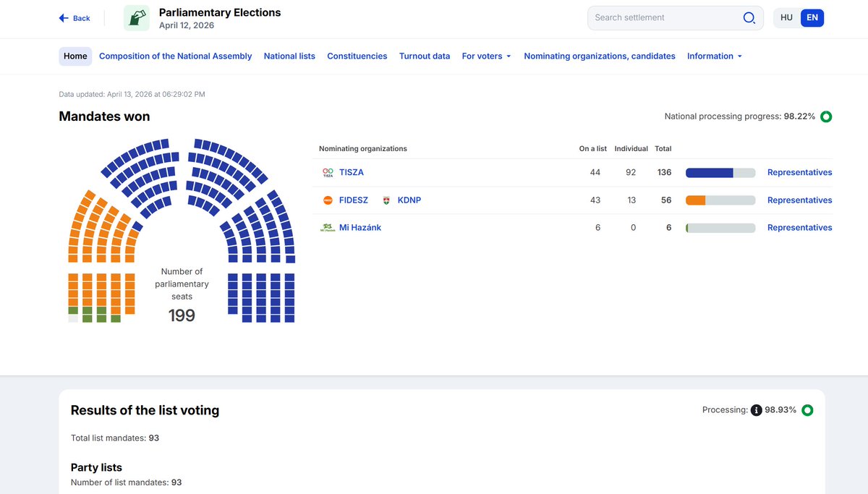
Task: View Mi Hazánk Representatives
Action: (800, 228)
